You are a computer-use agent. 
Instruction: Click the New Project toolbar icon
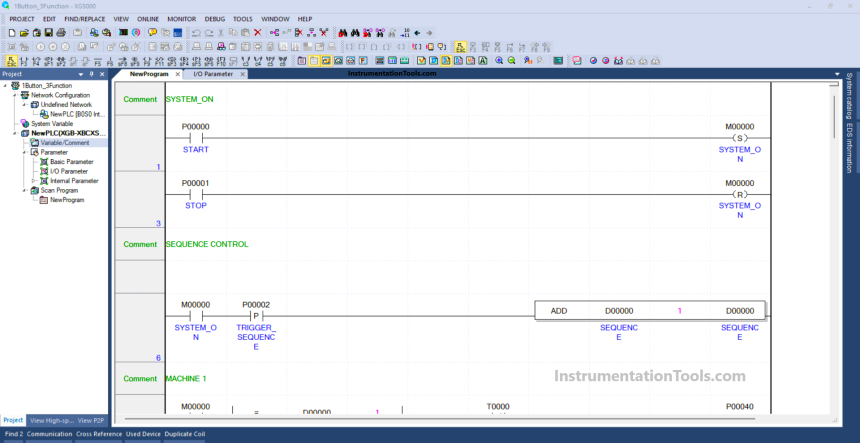point(11,33)
